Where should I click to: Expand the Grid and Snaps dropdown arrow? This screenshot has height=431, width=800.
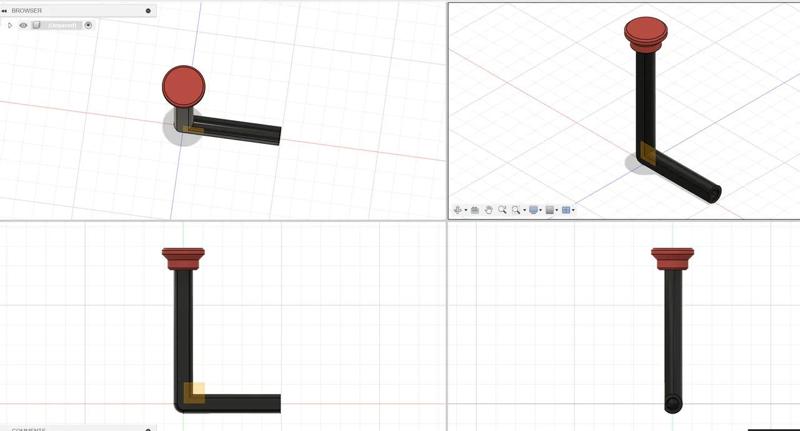[557, 210]
